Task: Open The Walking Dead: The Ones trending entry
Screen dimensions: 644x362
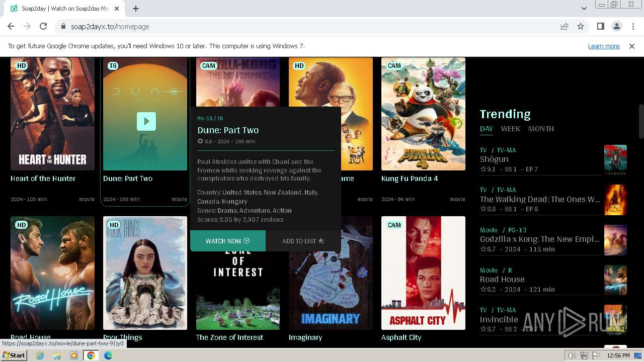Action: pyautogui.click(x=540, y=199)
